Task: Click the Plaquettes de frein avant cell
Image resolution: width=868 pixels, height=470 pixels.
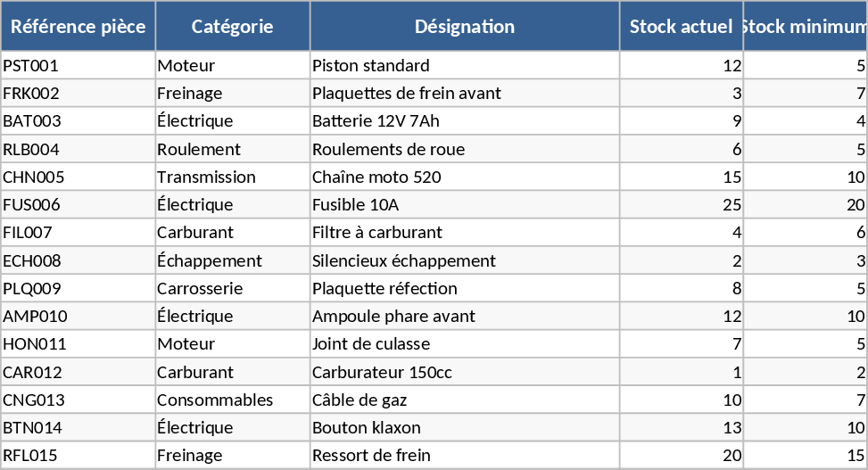Action: [x=464, y=94]
